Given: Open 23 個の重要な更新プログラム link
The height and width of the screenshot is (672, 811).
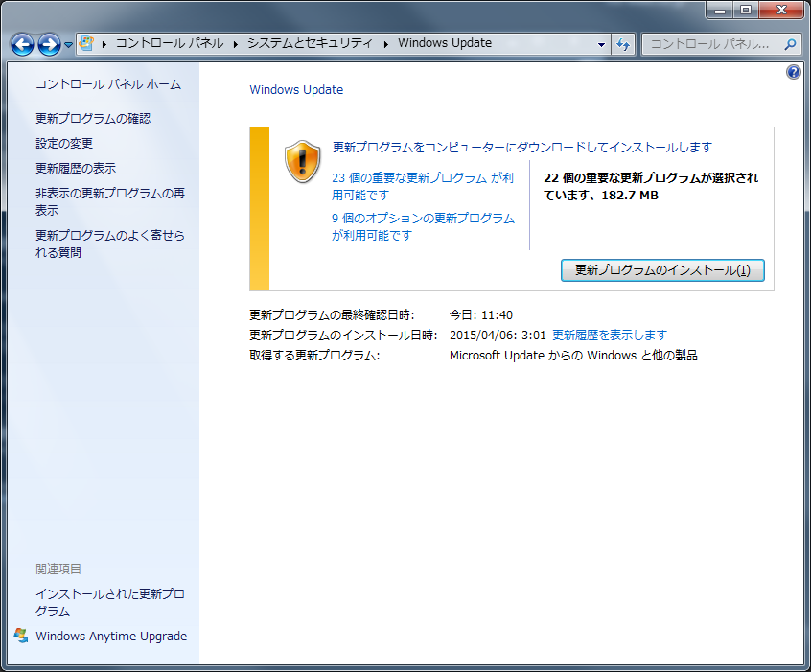Looking at the screenshot, I should [423, 186].
